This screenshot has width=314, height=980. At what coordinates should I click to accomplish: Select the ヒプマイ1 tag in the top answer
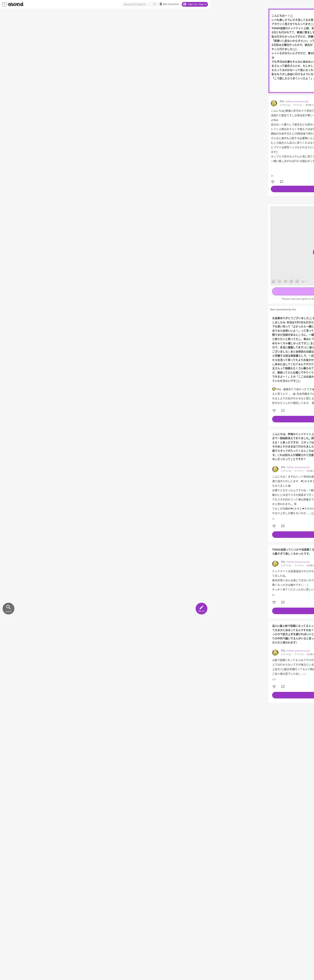[285, 105]
